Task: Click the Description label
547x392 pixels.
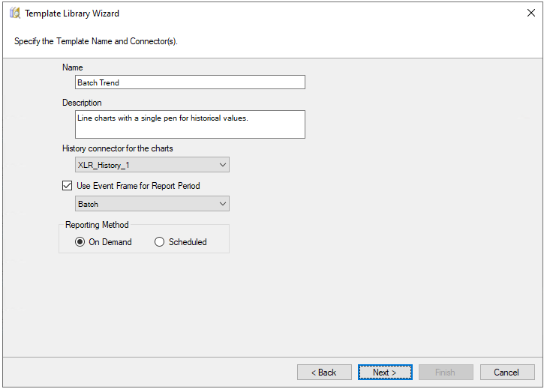Action: click(x=82, y=103)
